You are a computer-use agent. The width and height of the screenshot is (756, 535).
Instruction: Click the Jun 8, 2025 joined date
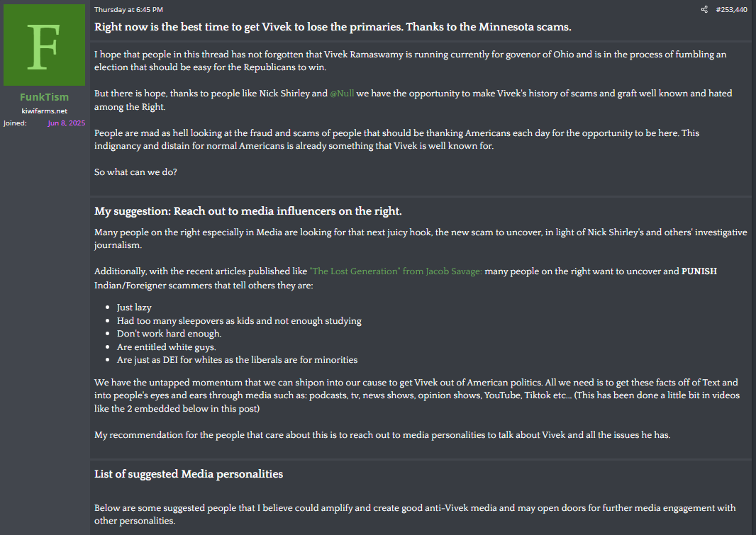pos(67,123)
